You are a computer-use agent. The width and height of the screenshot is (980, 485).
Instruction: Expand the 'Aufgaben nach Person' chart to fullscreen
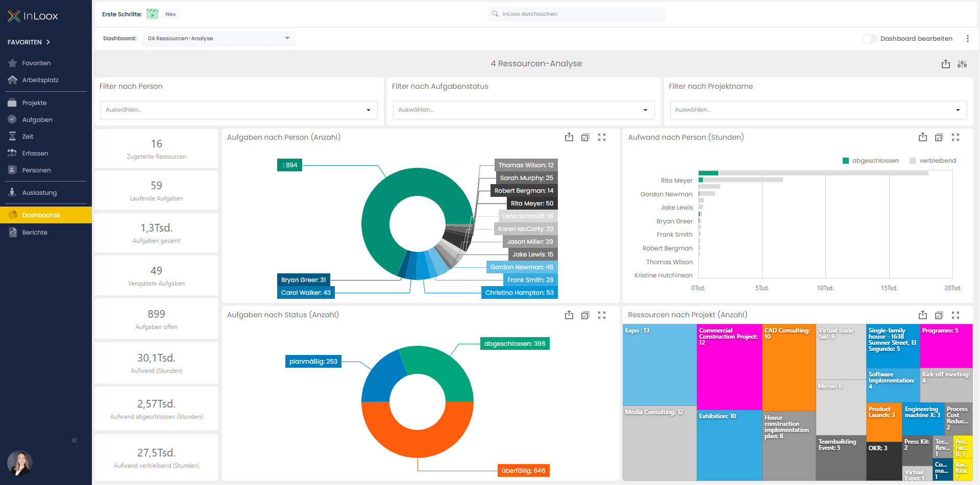(x=602, y=137)
